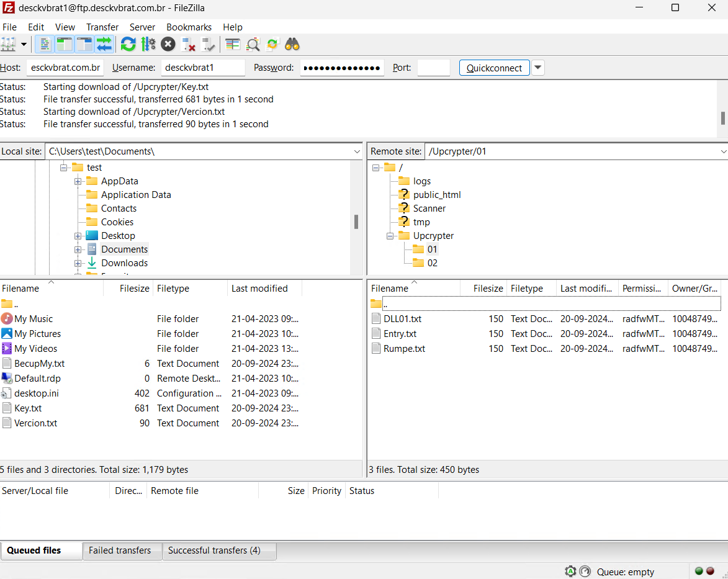This screenshot has width=728, height=579.
Task: Open the Quickconnect history dropdown arrow
Action: point(538,68)
